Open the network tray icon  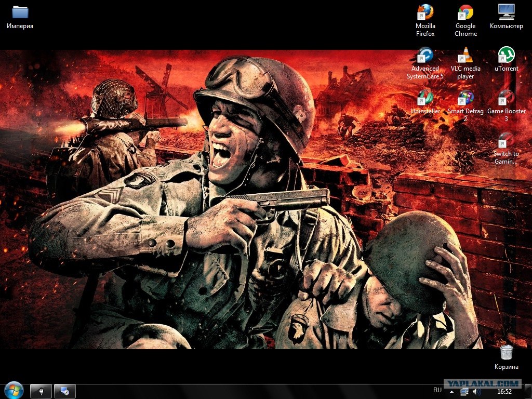coord(464,392)
